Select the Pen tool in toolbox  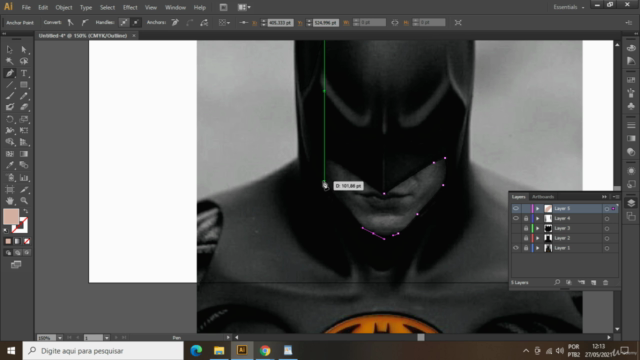[9, 73]
